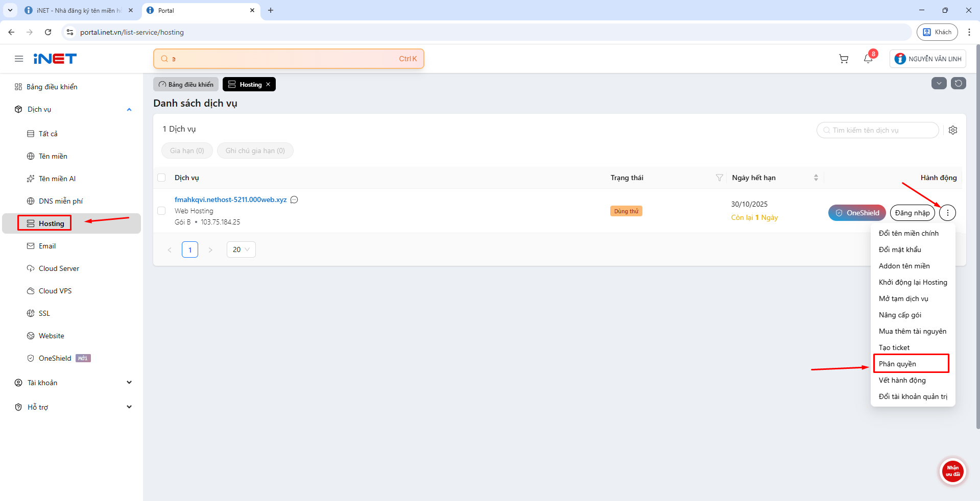Open Tên miền AI in sidebar

(x=71, y=179)
